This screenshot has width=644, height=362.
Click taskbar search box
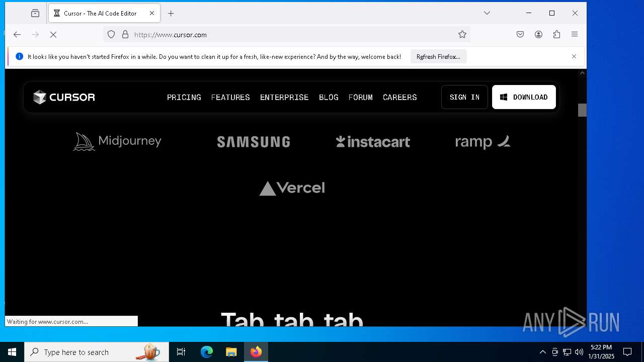[x=97, y=352]
